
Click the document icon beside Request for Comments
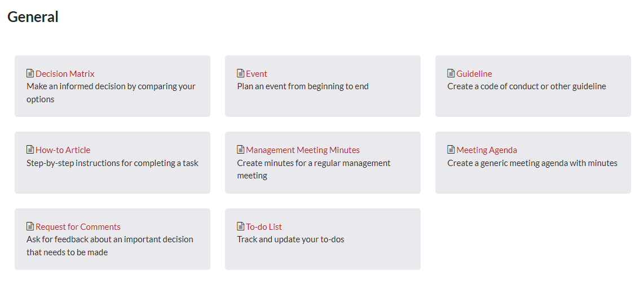[x=30, y=226]
